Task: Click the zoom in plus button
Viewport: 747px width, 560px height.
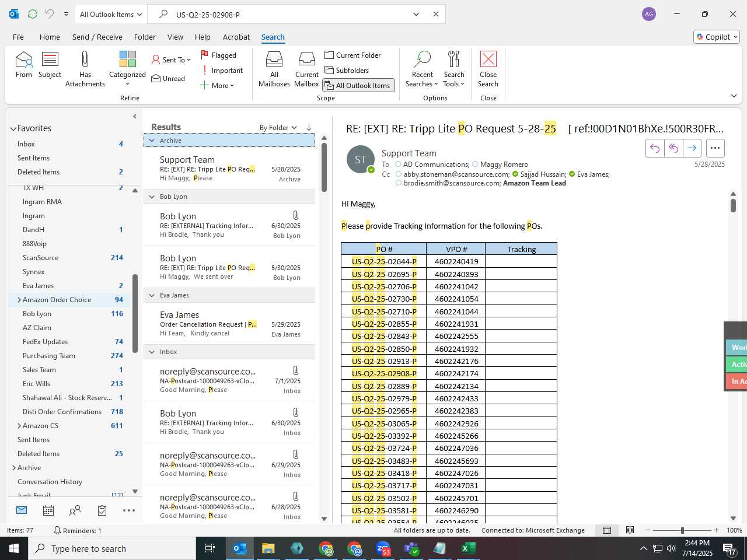Action: coord(717,530)
